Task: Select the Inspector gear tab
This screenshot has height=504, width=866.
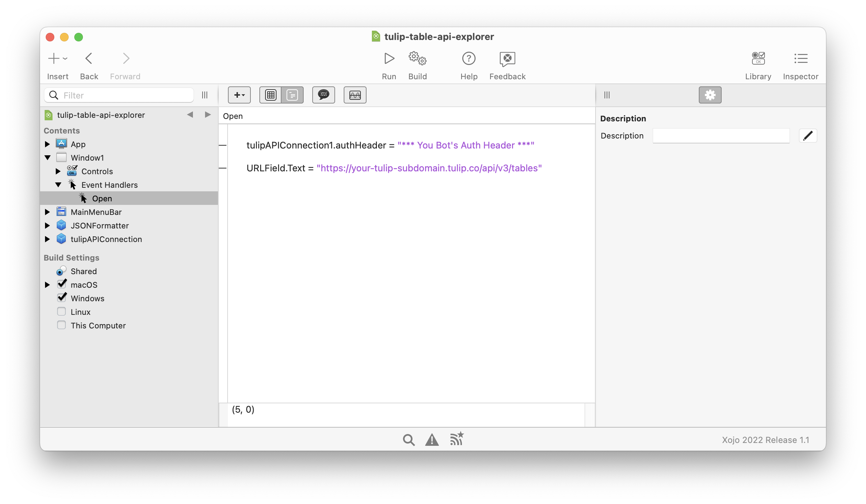Action: [x=710, y=95]
